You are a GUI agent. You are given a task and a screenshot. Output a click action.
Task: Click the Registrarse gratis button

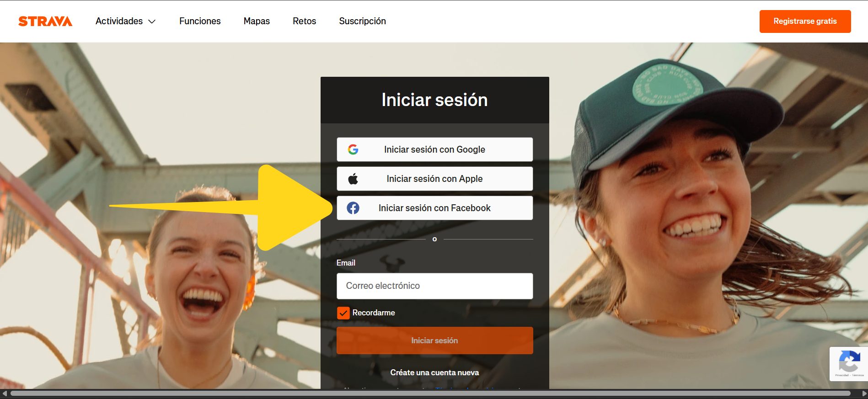(x=805, y=21)
